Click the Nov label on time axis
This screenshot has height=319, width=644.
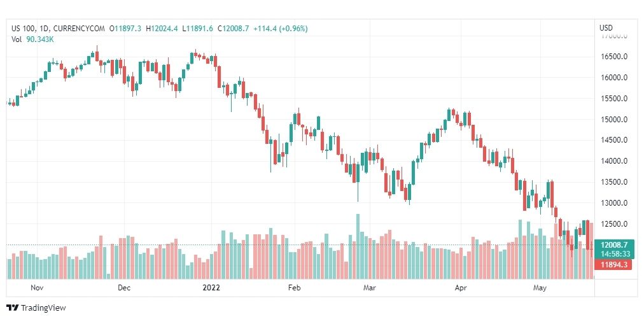pos(37,288)
